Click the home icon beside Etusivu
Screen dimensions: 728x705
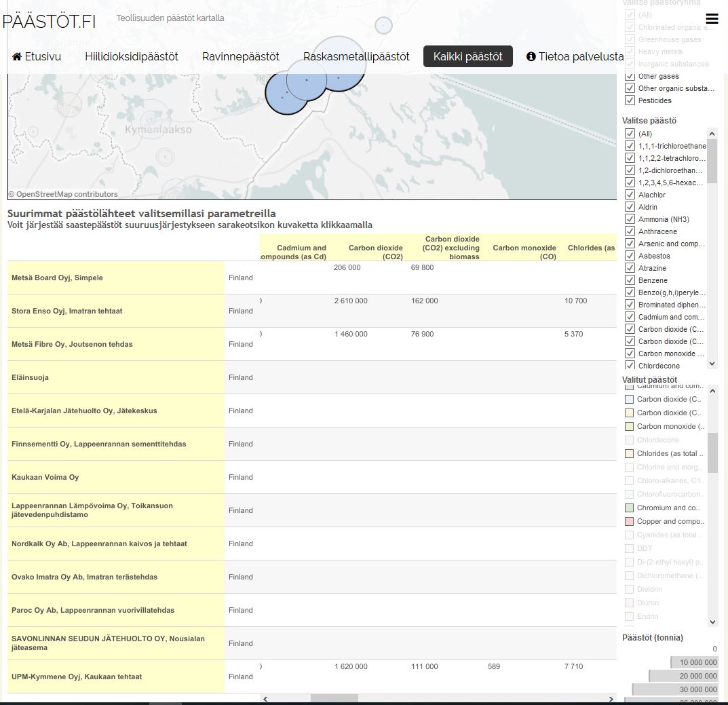click(17, 57)
